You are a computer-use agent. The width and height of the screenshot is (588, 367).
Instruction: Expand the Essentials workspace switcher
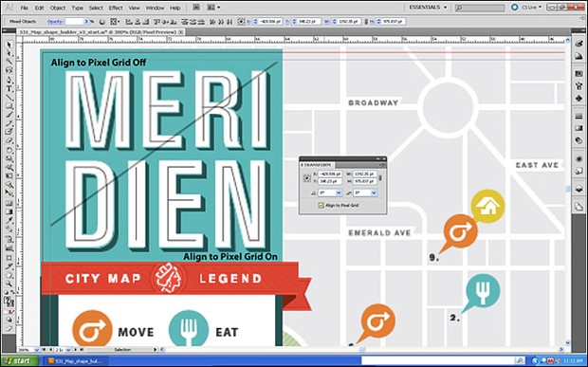click(428, 8)
